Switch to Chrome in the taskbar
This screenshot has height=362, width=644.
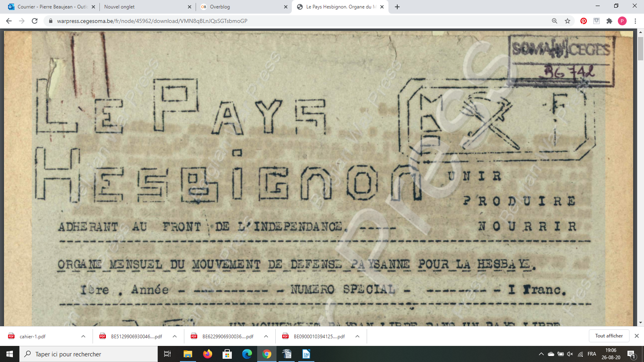point(267,354)
